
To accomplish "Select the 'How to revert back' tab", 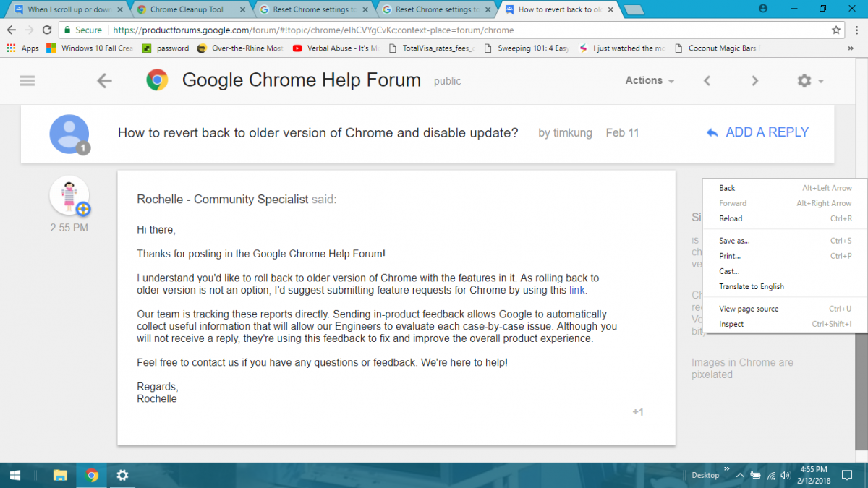I will click(x=558, y=9).
